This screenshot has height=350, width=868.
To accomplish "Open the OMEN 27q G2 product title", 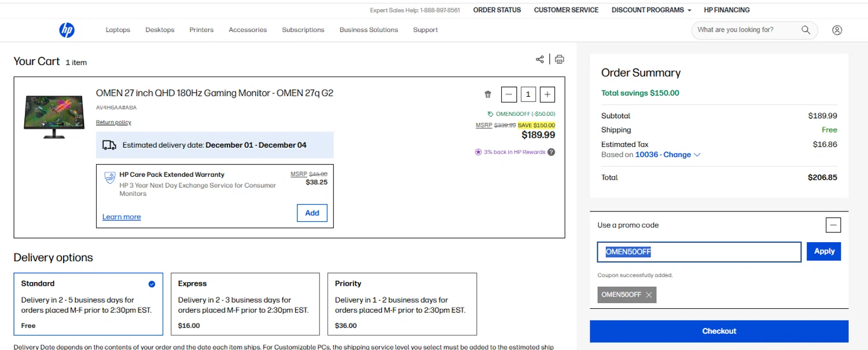I will click(x=215, y=93).
